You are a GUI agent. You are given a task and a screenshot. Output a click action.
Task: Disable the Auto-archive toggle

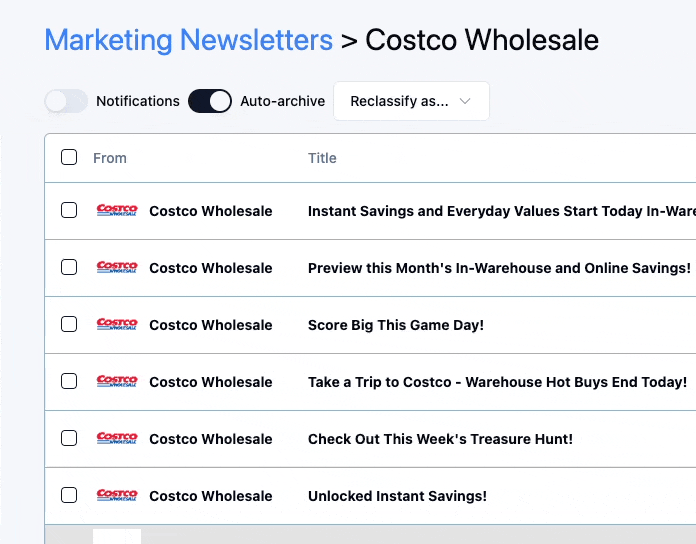click(x=210, y=101)
